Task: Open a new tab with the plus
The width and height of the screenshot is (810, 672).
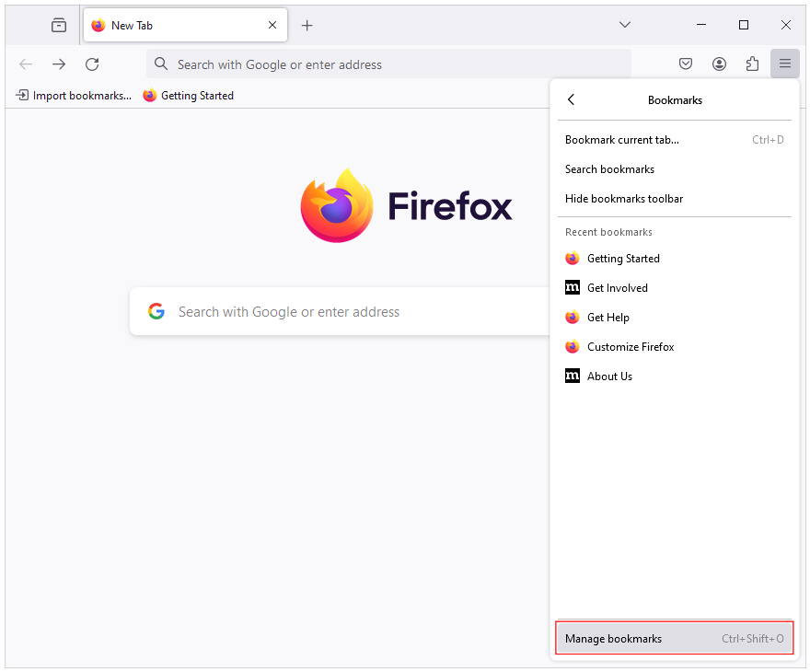Action: [x=307, y=25]
